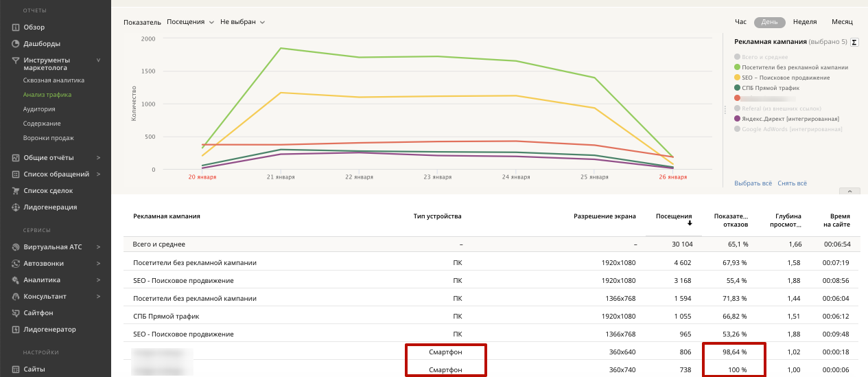Viewport: 868px width, 377px height.
Task: Open Сквозная аналитика submenu item
Action: 54,80
